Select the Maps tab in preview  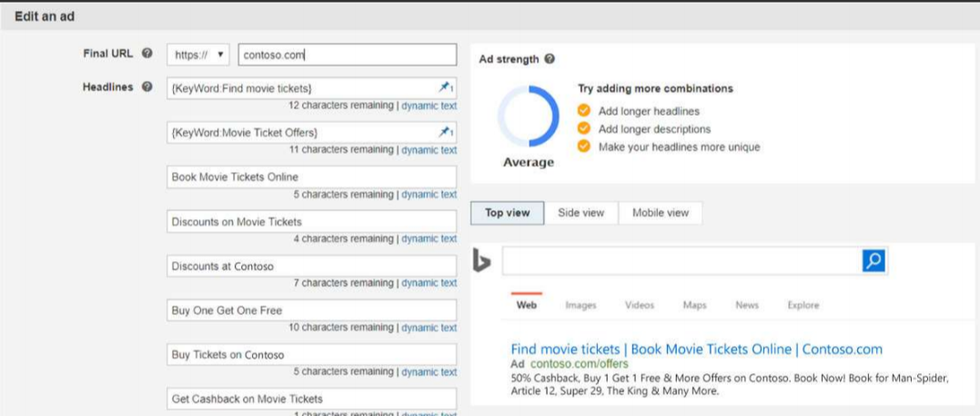694,305
